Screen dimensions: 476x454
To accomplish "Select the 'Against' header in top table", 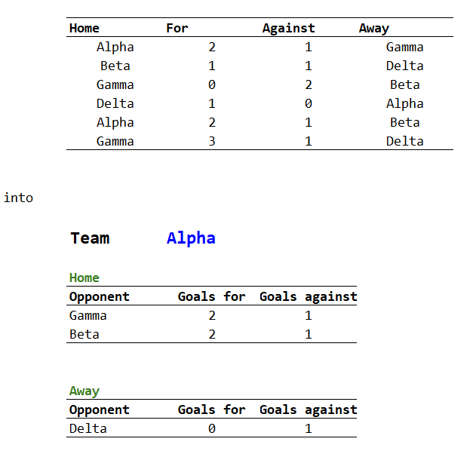I will [x=288, y=29].
